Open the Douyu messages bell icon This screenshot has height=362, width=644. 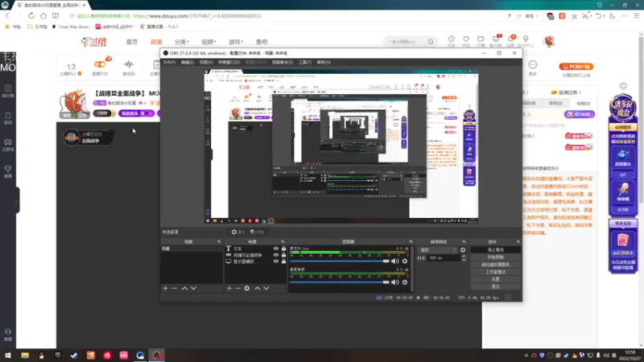click(x=511, y=39)
